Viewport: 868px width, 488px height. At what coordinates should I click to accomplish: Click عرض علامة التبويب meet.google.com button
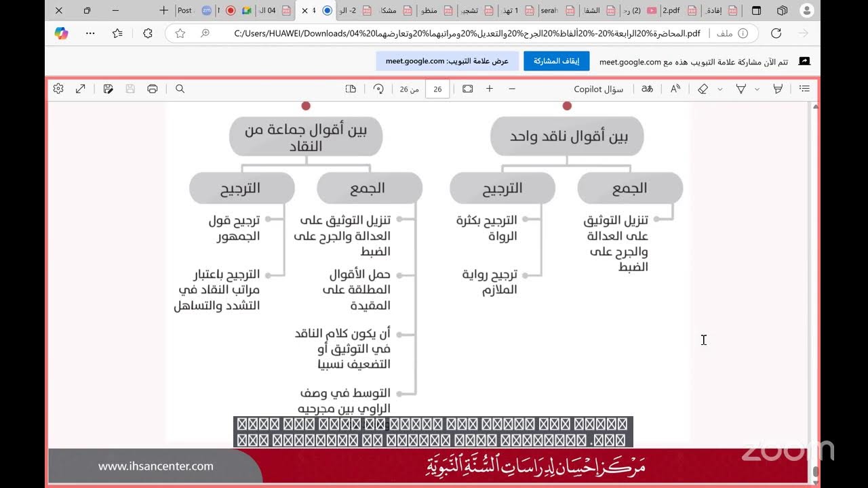coord(447,61)
